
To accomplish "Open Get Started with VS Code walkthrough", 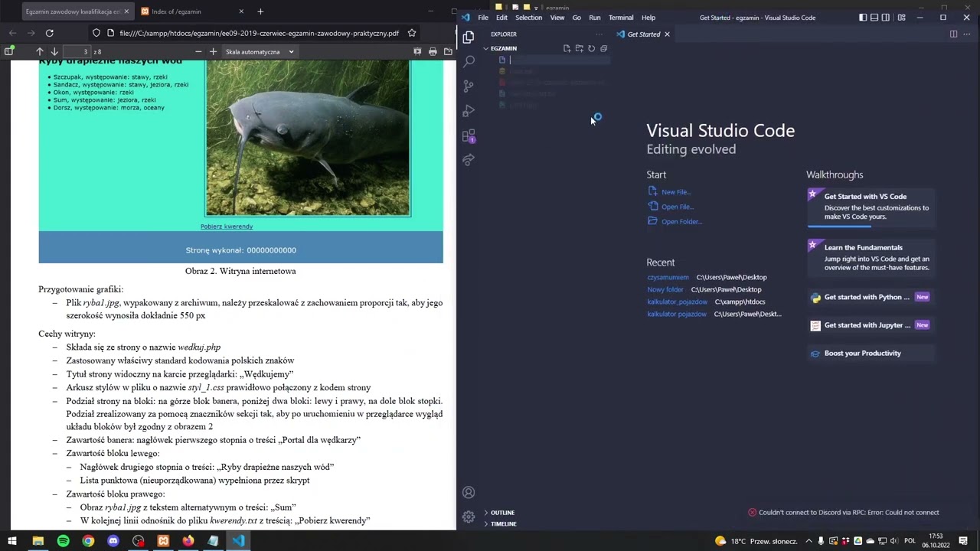I will (871, 207).
